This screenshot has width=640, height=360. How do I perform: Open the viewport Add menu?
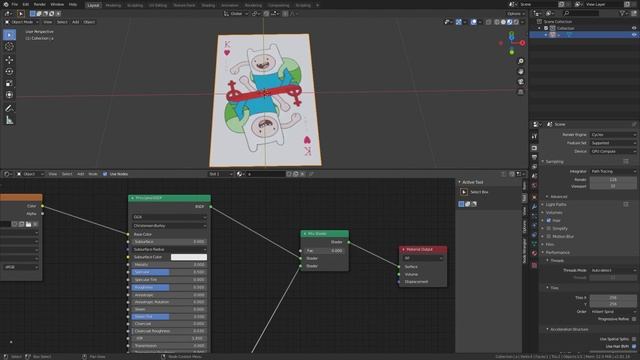pyautogui.click(x=76, y=22)
